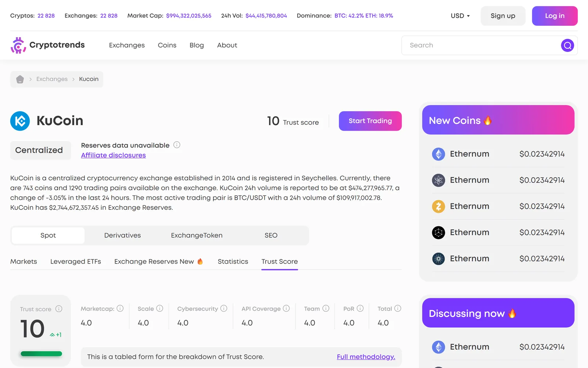Show info for Marketcap metric
588x368 pixels.
tap(120, 308)
